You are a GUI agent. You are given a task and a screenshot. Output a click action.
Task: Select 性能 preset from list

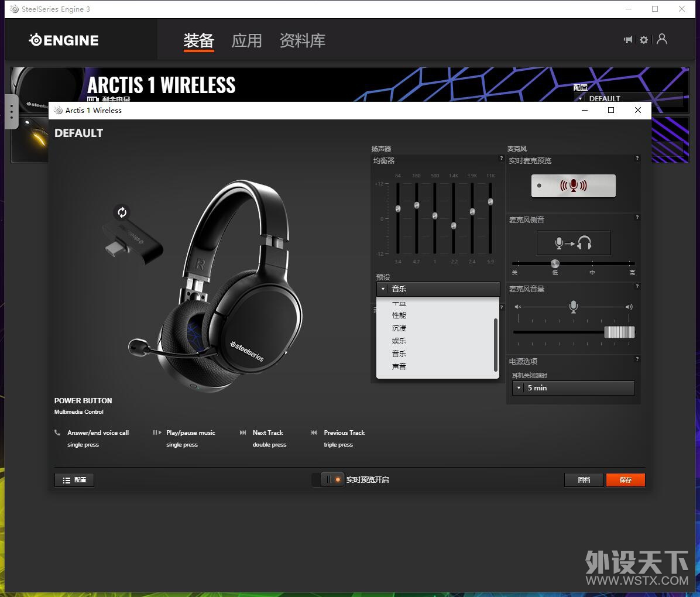tap(399, 315)
